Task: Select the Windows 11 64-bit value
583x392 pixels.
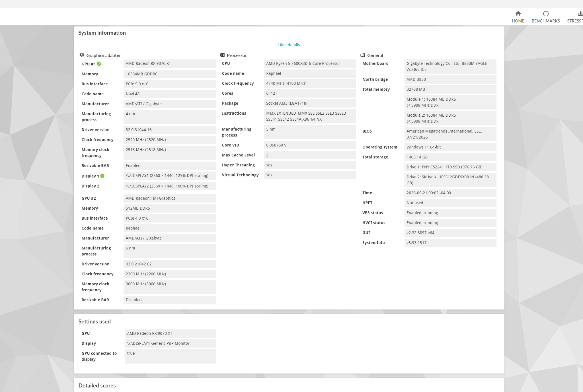Action: point(450,147)
